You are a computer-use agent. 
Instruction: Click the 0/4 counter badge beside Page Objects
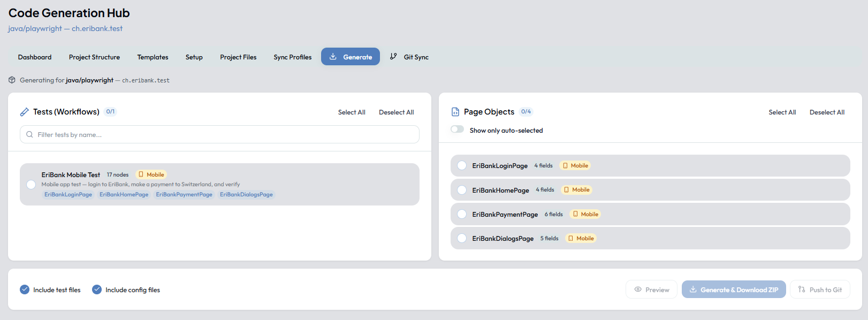(x=526, y=112)
